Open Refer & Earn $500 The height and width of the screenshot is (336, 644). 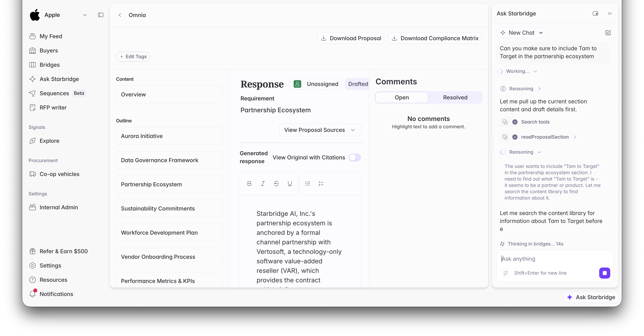[x=63, y=251]
